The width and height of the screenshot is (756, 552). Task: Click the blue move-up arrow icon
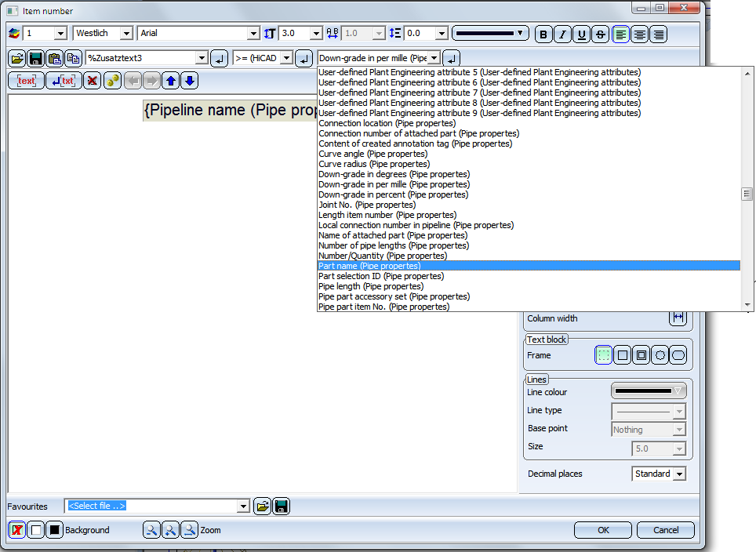point(170,81)
